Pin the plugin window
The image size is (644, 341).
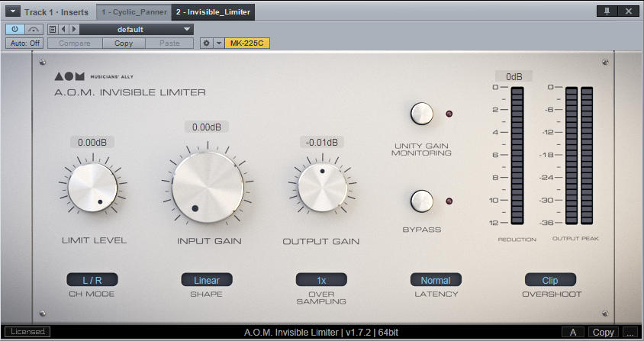click(607, 11)
